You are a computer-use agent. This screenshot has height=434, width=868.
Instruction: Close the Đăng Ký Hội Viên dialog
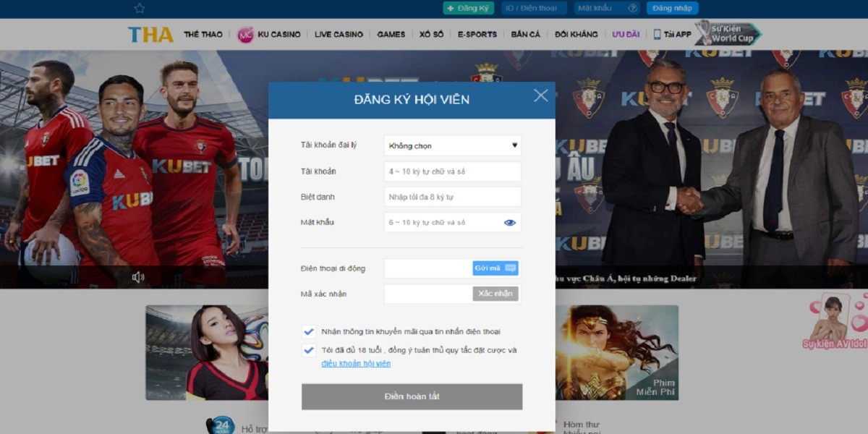click(540, 95)
